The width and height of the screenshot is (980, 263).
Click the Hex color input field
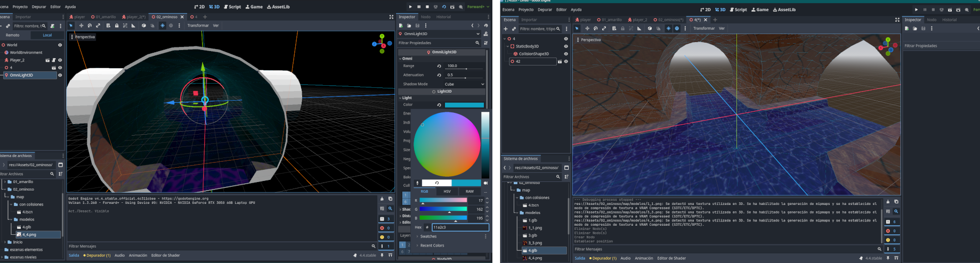point(459,227)
